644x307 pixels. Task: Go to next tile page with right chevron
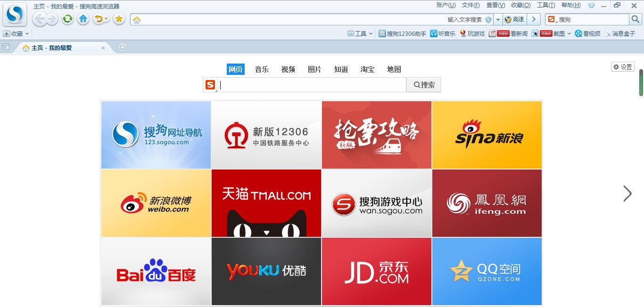click(x=627, y=194)
